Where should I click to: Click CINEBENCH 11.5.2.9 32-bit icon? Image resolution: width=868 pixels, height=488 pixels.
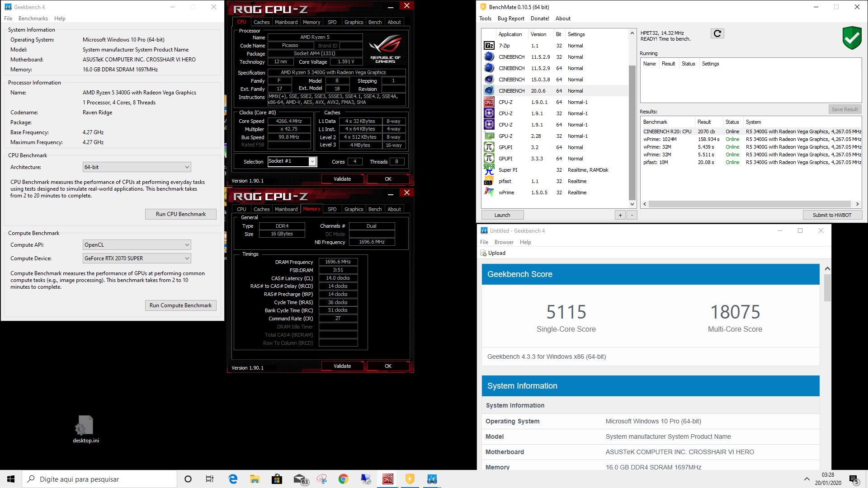pyautogui.click(x=489, y=57)
